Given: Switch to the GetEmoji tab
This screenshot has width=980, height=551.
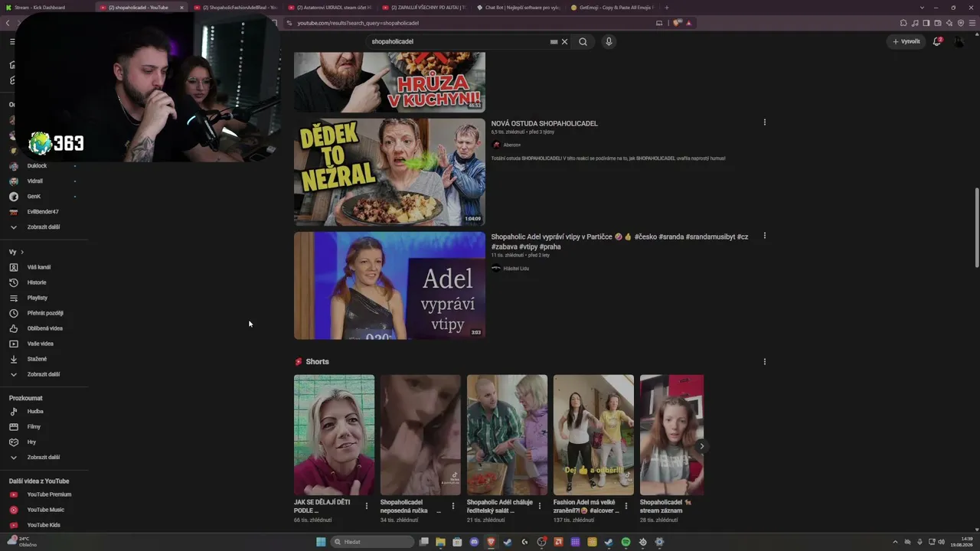Looking at the screenshot, I should 611,8.
